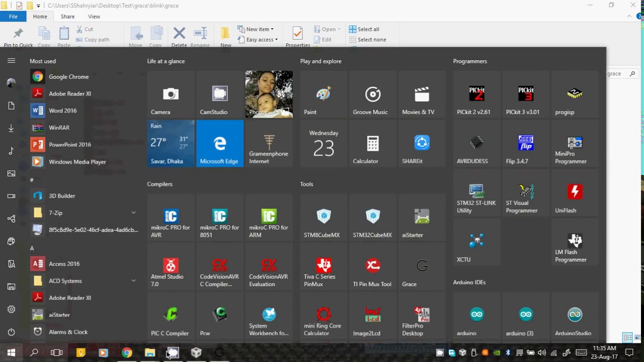Open the progisp tile
This screenshot has height=362, width=644.
(575, 94)
